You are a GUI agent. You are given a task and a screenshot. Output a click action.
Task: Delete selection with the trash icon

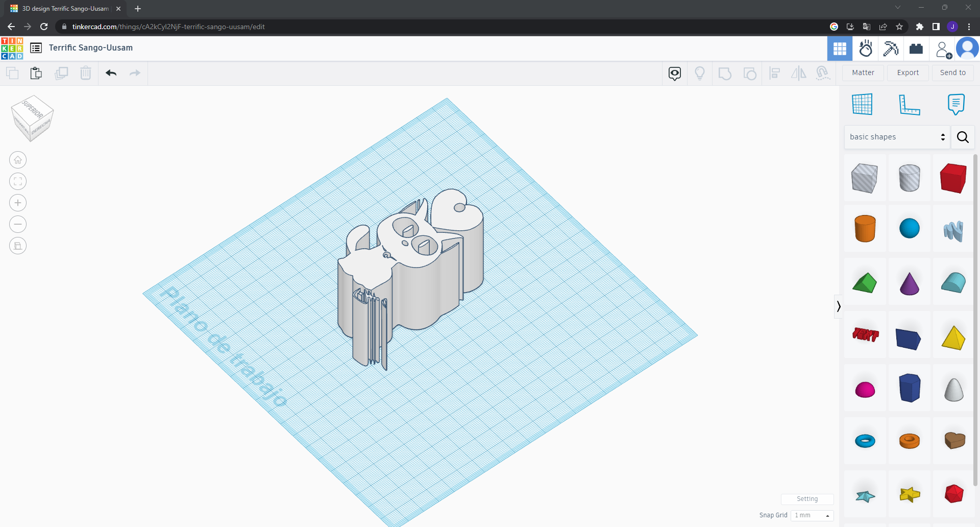point(86,73)
